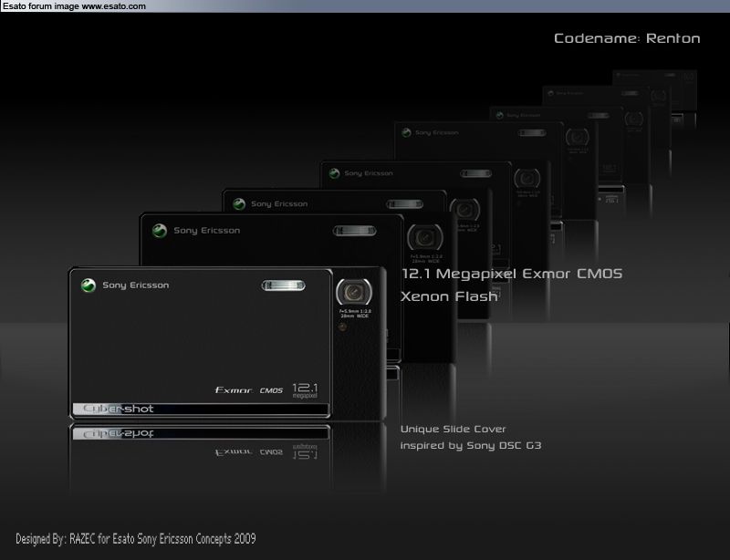
Task: Click the "Inspired by Sony DSC G3" text
Action: pos(470,446)
